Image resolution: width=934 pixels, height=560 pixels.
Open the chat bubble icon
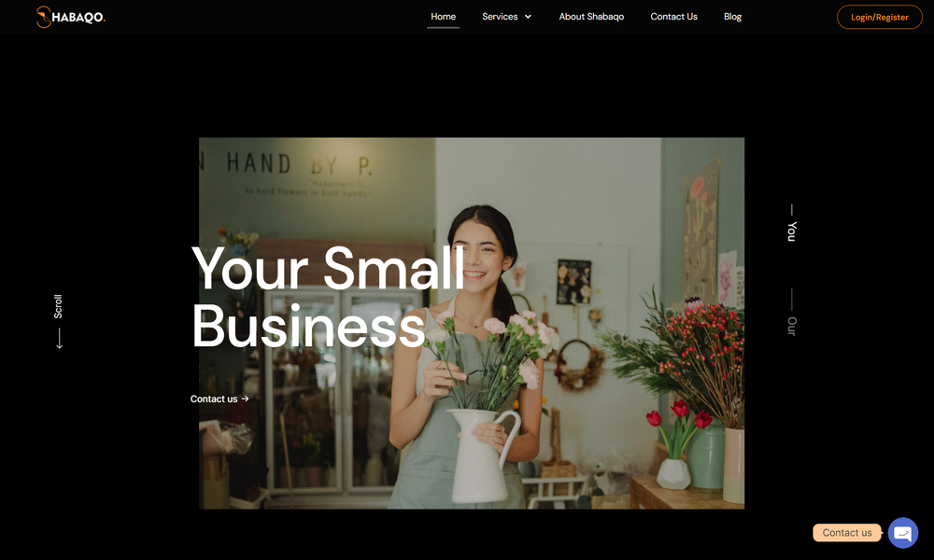pos(903,533)
